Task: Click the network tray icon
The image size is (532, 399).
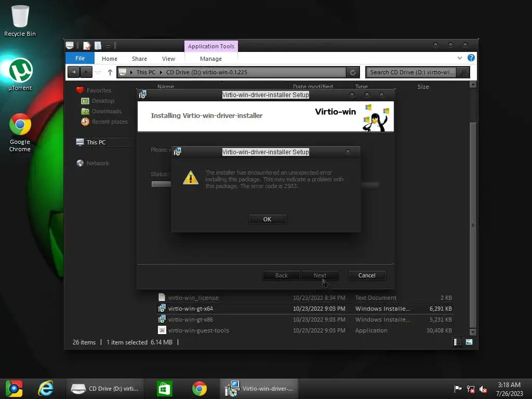Action: coord(471,389)
